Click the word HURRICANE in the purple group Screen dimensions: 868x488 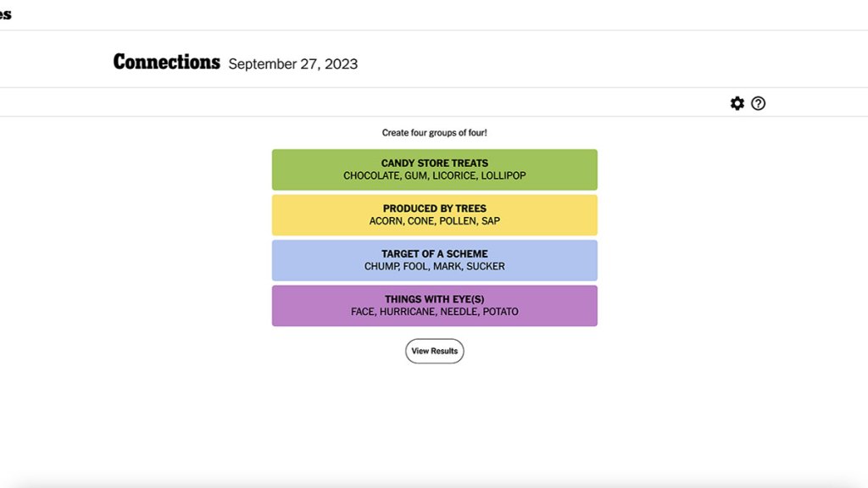[408, 312]
